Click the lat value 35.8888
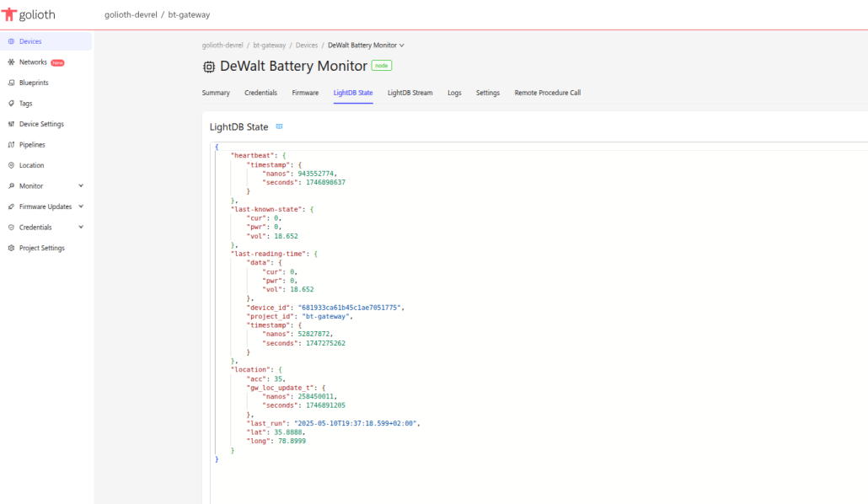 (288, 432)
